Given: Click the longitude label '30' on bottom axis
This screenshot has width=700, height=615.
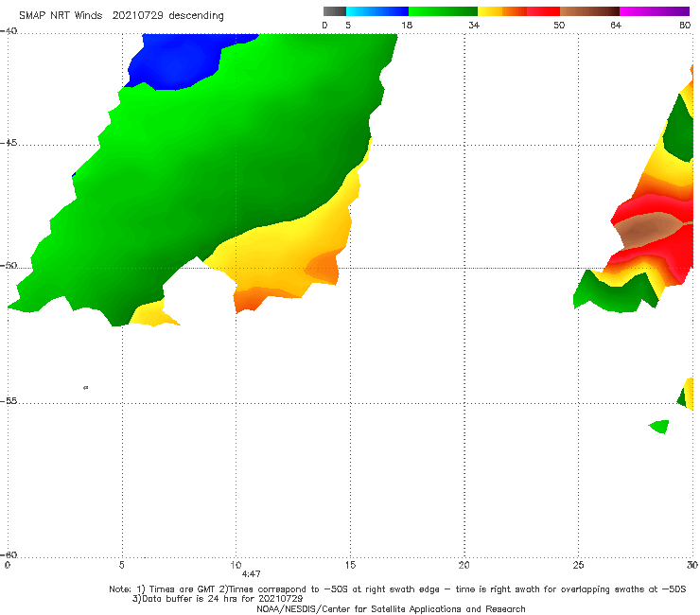Looking at the screenshot, I should pyautogui.click(x=692, y=565).
